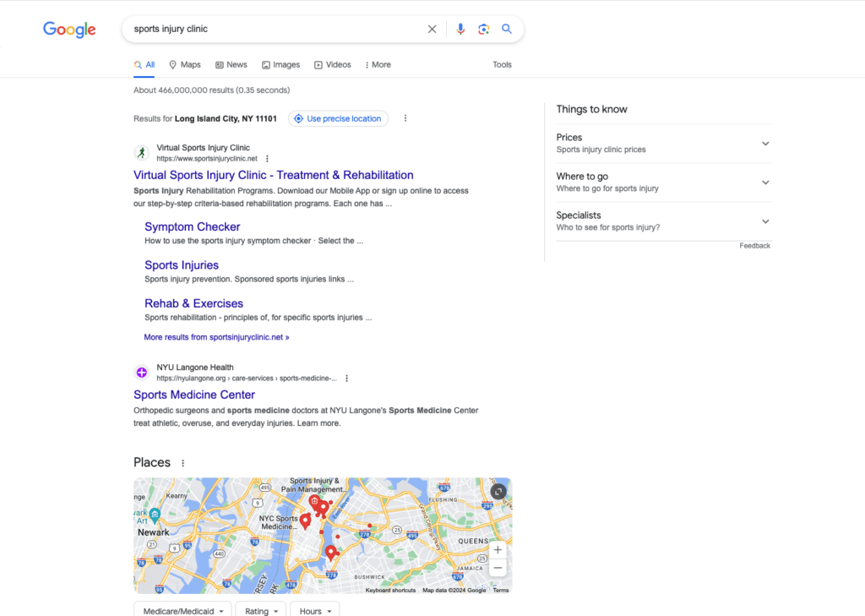Click the 'Long Island City, NY 11101' location text
The image size is (865, 616).
pos(226,118)
